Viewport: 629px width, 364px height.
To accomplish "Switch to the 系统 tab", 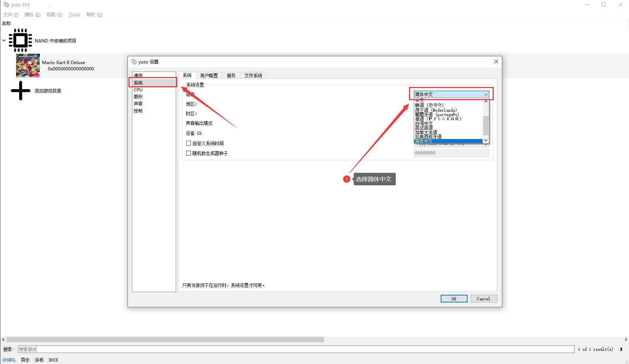I will tap(187, 75).
